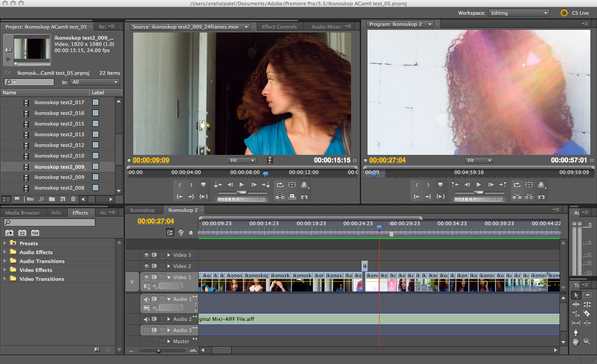Switch to Ikonoskop sequence tab
The width and height of the screenshot is (597, 364).
click(143, 210)
